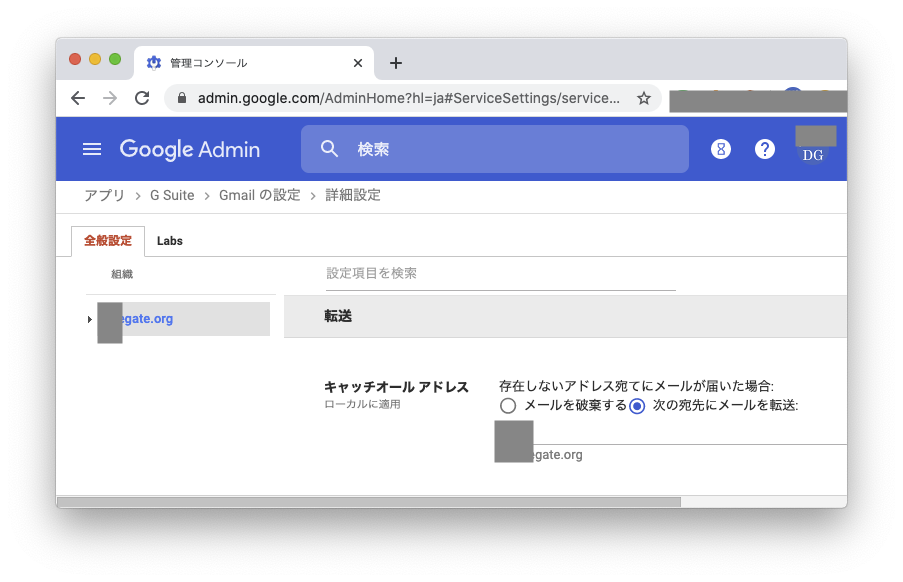Select メールを破棄する radio option
Image resolution: width=903 pixels, height=582 pixels.
[x=508, y=406]
